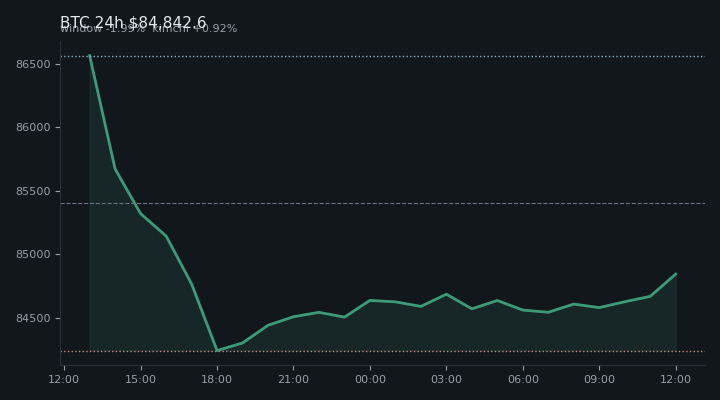The image size is (720, 400).
Task: Click the 00:00 x-axis label
Action: click(370, 379)
